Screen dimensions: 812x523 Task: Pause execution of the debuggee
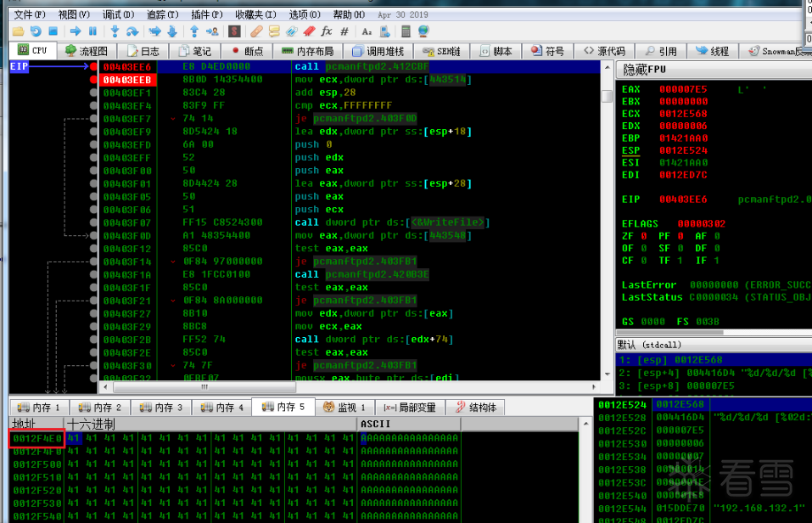coord(92,31)
